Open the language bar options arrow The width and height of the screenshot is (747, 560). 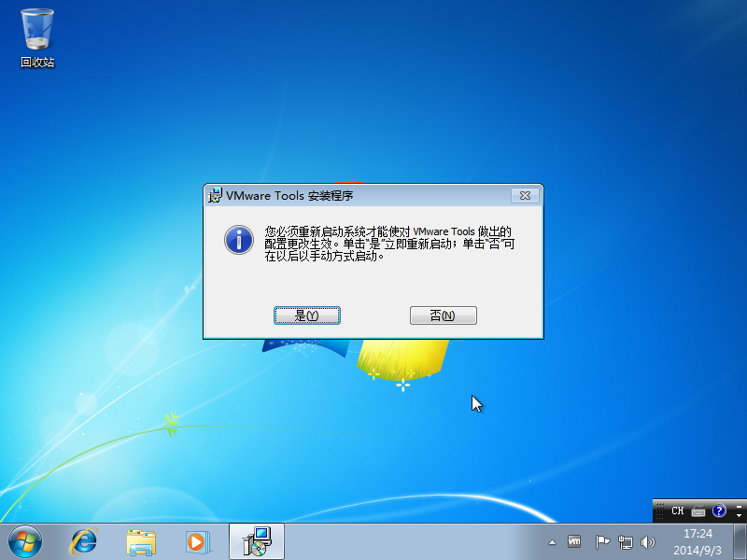click(739, 516)
